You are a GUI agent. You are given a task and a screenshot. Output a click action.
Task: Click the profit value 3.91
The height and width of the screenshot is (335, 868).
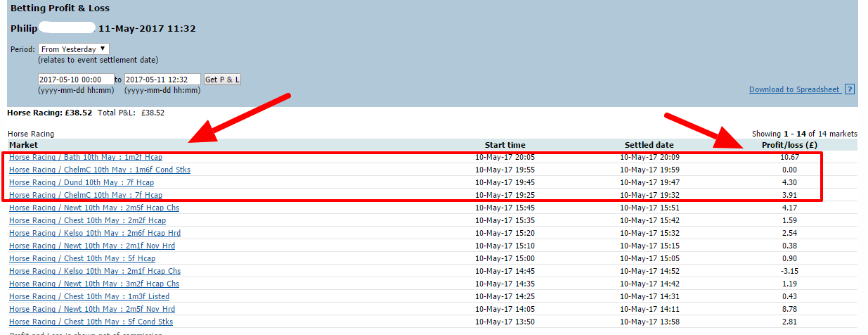pos(789,195)
